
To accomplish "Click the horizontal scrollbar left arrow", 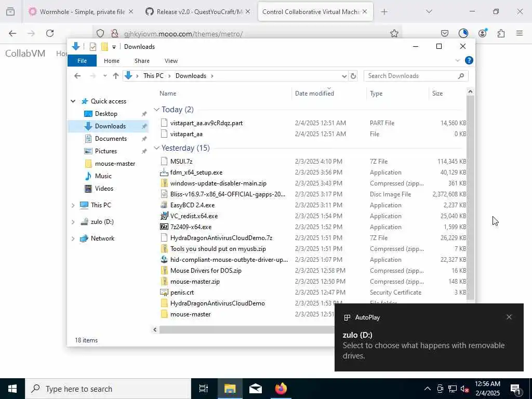I will tap(155, 329).
